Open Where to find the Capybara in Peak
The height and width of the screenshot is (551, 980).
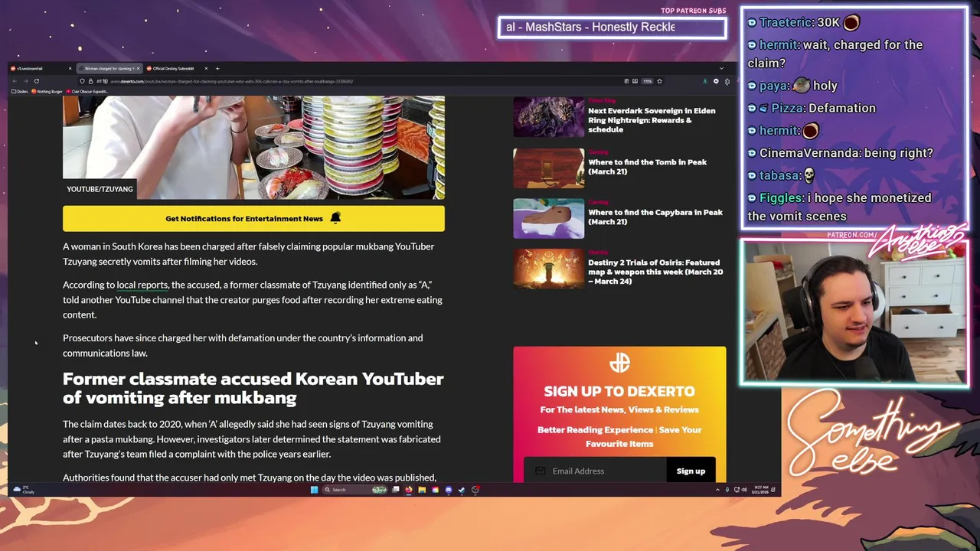[x=655, y=217]
